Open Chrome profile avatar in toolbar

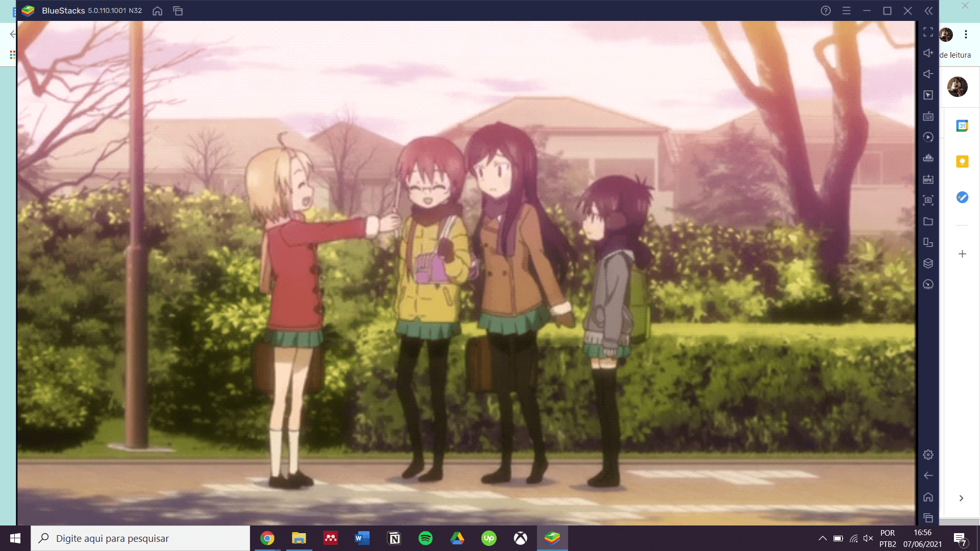point(946,34)
